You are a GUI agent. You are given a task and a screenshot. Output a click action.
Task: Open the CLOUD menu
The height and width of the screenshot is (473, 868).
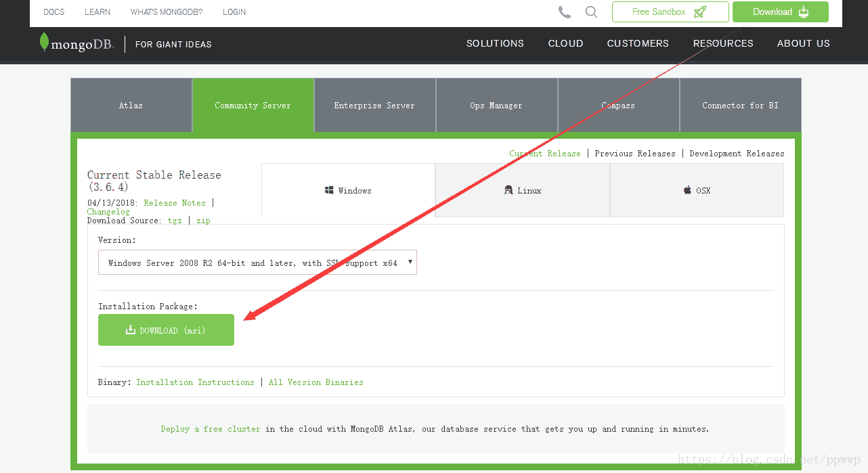click(565, 43)
